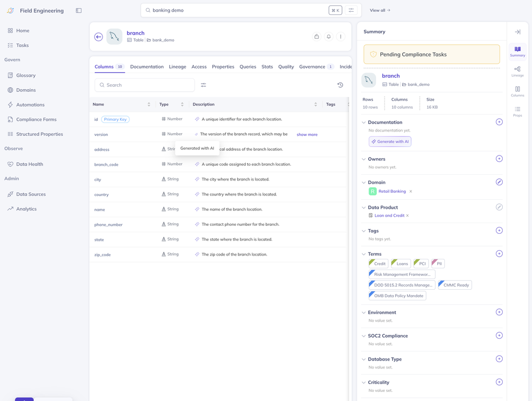
Task: Select the CMMC Ready term tag
Action: click(x=455, y=285)
